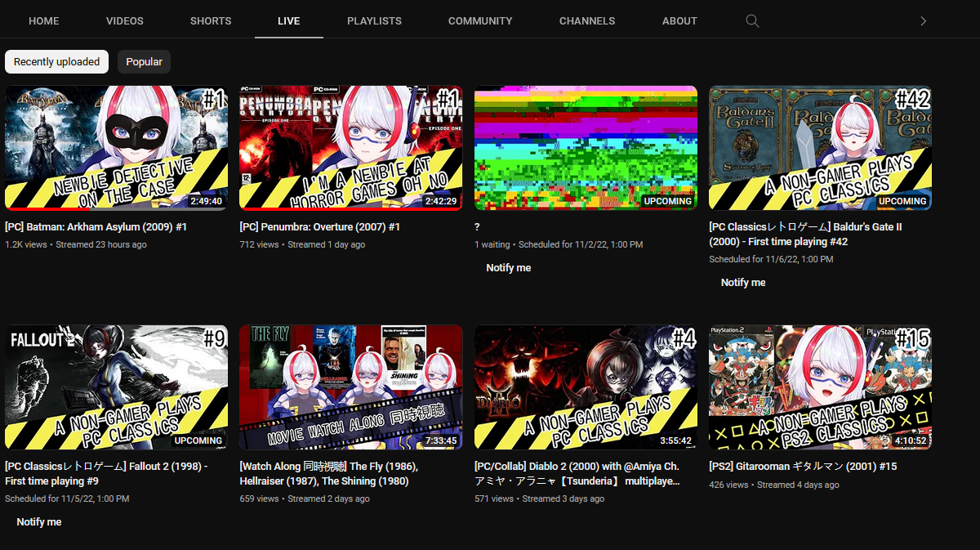Open the VIDEOS tab
Viewport: 980px width, 550px height.
(x=125, y=21)
